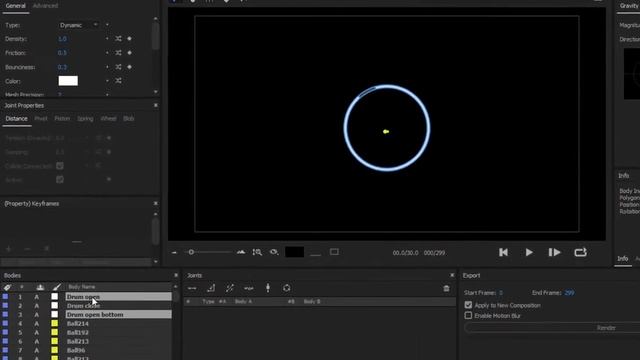This screenshot has width=640, height=360.
Task: Switch to the General tab
Action: [x=16, y=6]
